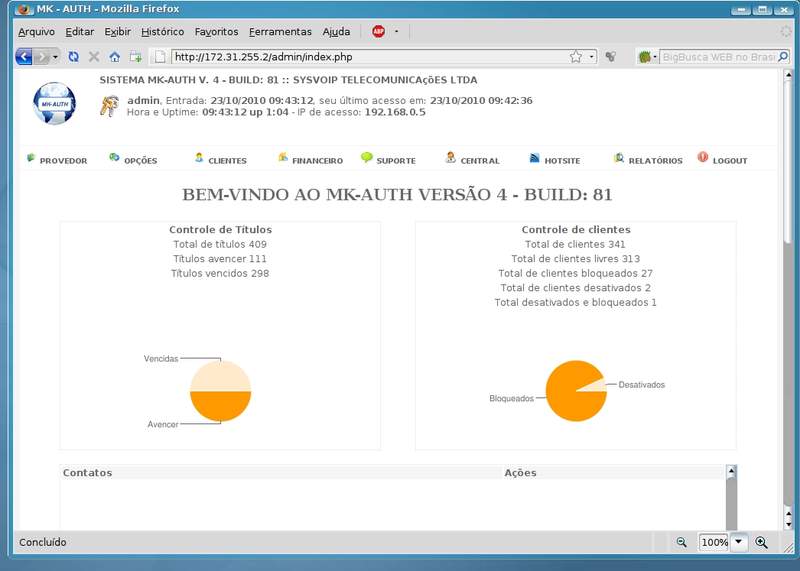Click the 'Total de títulos 409' text
The height and width of the screenshot is (571, 800).
coord(220,244)
